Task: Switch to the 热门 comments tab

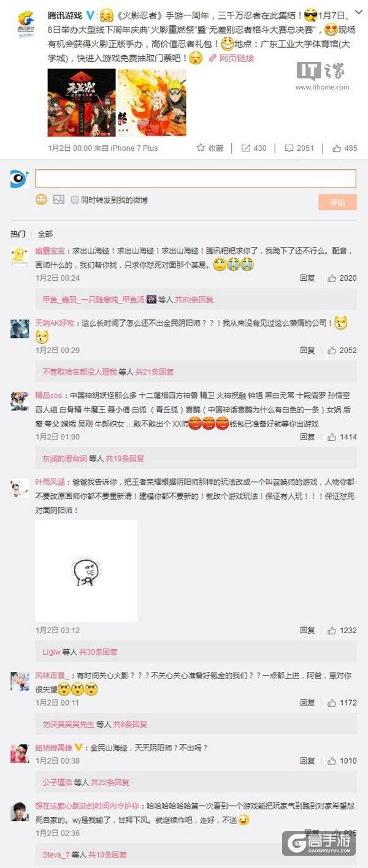Action: tap(18, 234)
